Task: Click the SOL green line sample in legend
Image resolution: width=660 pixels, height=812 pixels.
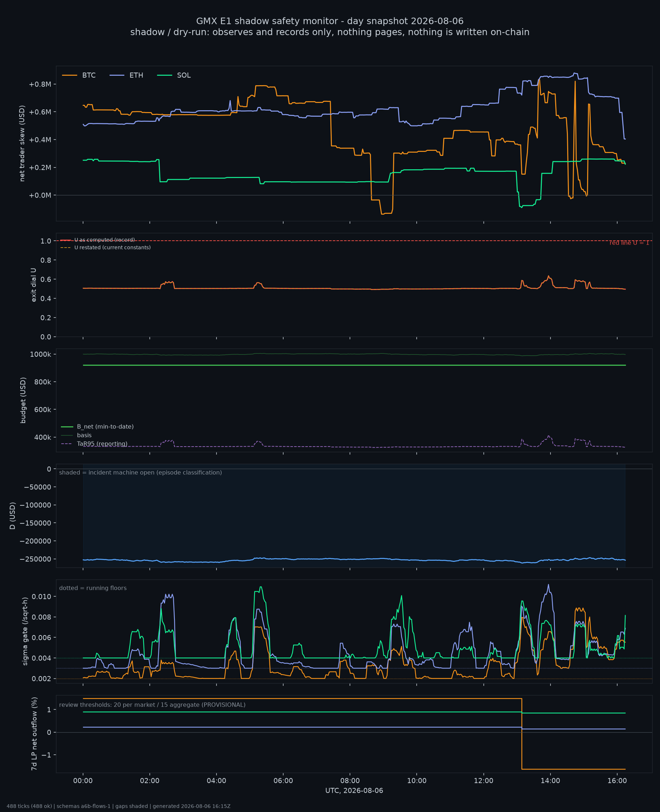Action: pos(165,75)
